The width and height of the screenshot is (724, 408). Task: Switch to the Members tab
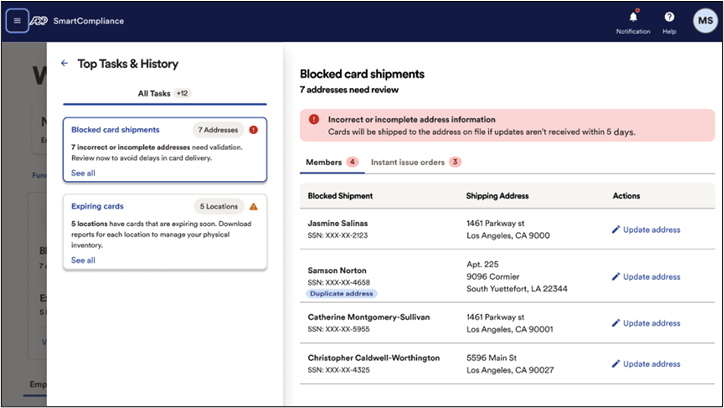click(323, 162)
